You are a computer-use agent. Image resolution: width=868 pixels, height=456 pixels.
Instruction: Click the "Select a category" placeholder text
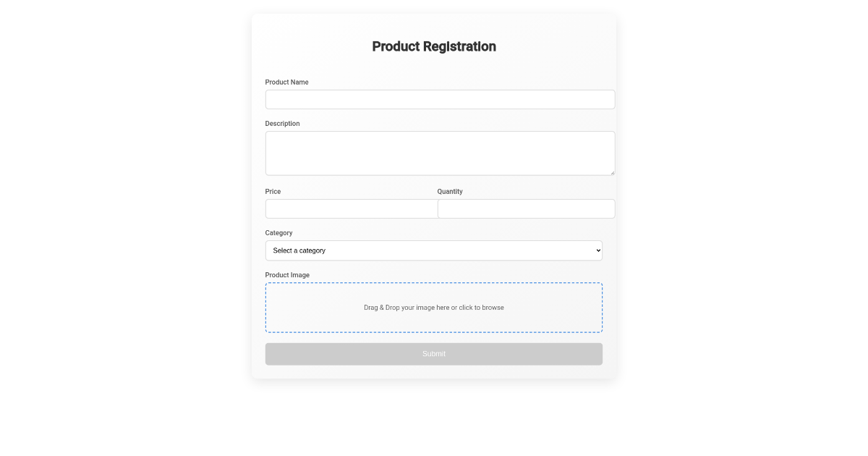click(x=299, y=250)
